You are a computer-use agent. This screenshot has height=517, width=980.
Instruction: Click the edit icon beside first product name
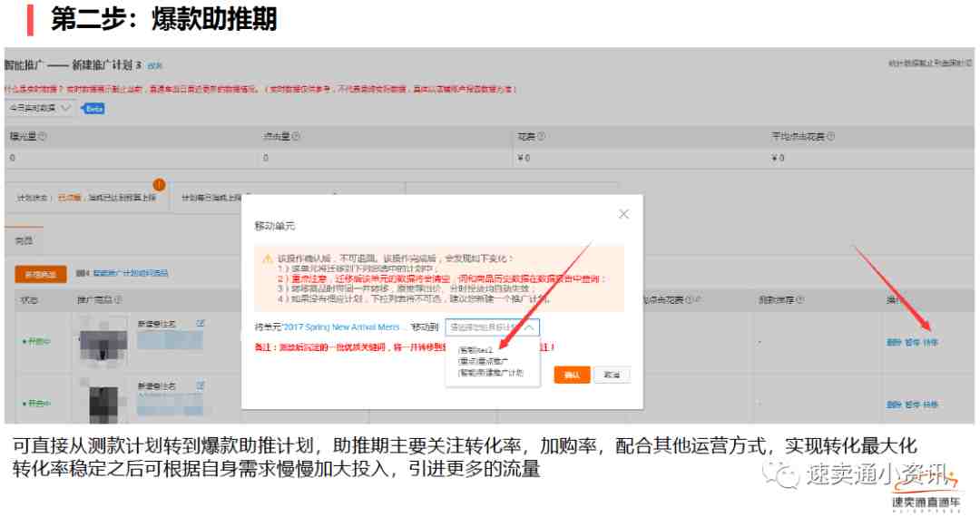click(x=201, y=323)
